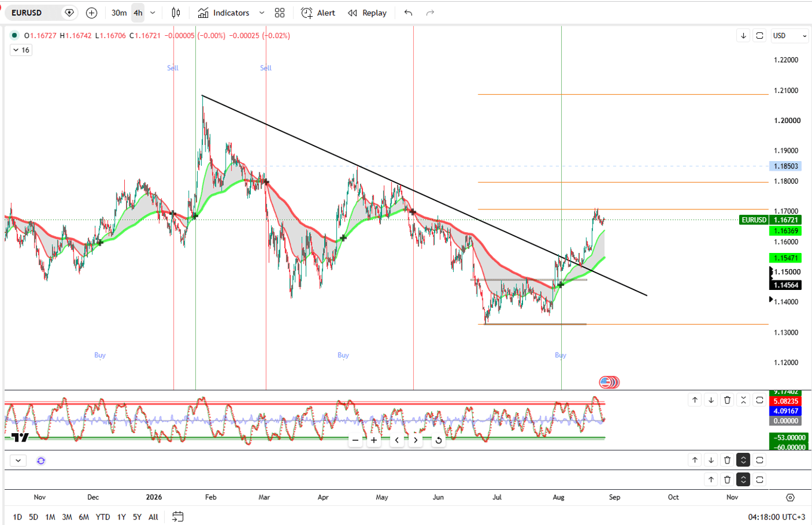Viewport: 812px width, 525px height.
Task: Click the purple refresh icon in second pane
Action: click(x=41, y=461)
